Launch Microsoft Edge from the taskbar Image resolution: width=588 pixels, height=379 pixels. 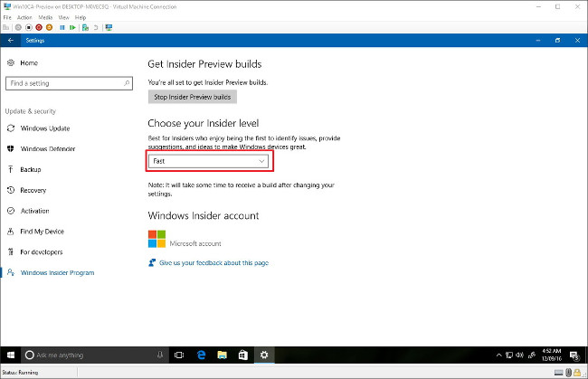[202, 355]
